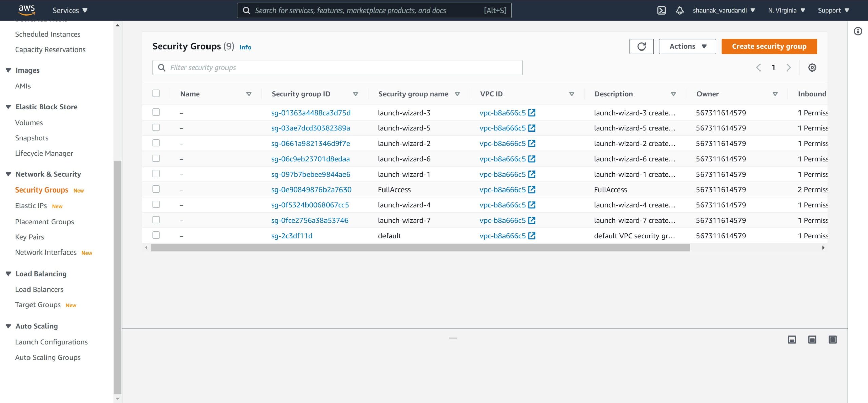
Task: Click Create security group button
Action: (x=769, y=46)
